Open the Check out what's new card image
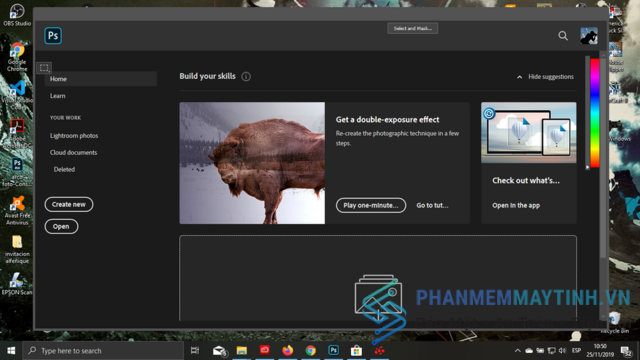This screenshot has width=640, height=360. tap(529, 133)
